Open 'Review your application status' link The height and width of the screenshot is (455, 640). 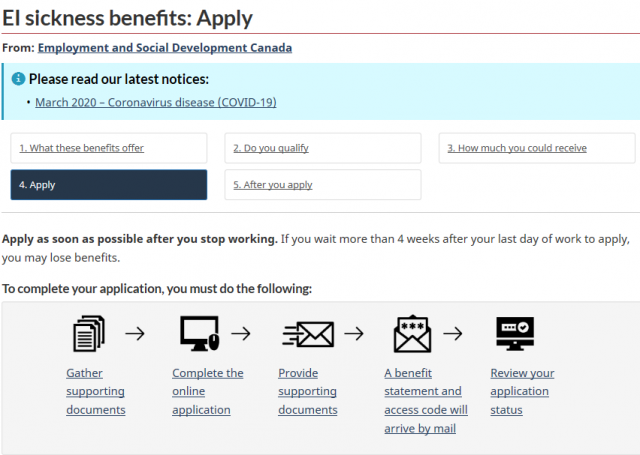click(x=522, y=391)
